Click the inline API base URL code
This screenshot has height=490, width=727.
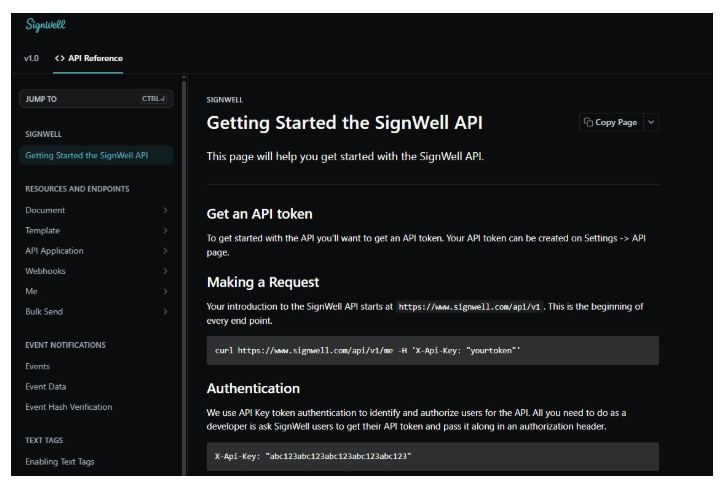469,307
